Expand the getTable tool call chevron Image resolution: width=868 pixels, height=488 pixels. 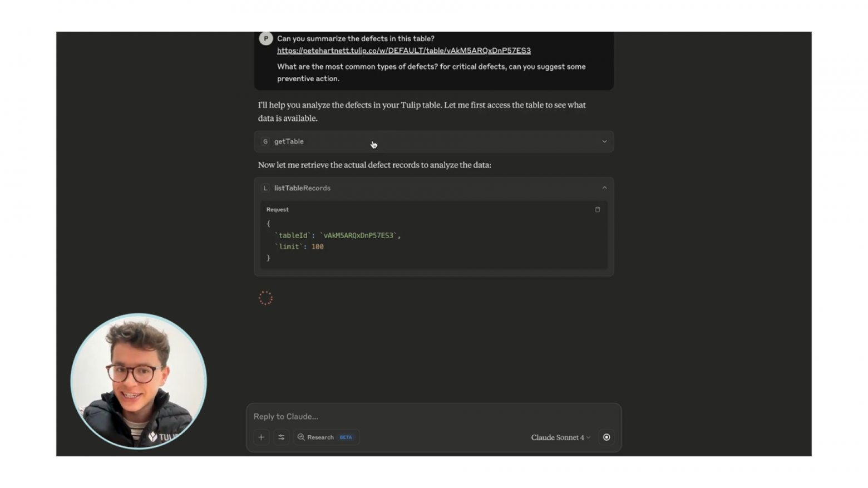coord(604,142)
